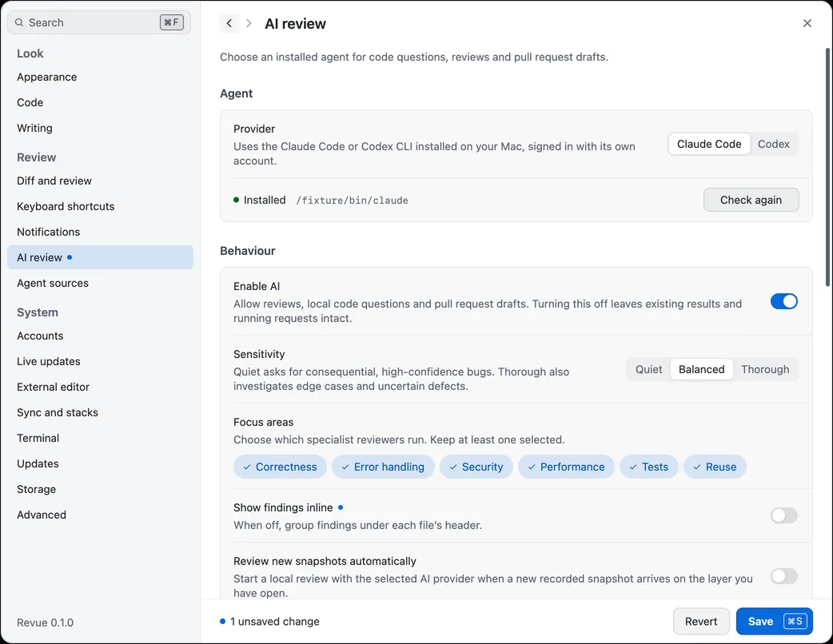Screen dimensions: 833x644
Task: Save the settings changes
Action: pos(774,621)
